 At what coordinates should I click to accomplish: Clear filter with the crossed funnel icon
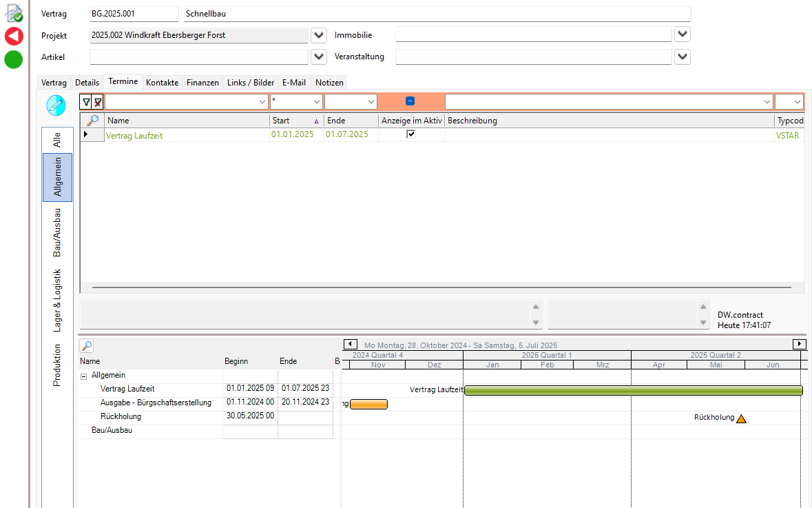(98, 102)
